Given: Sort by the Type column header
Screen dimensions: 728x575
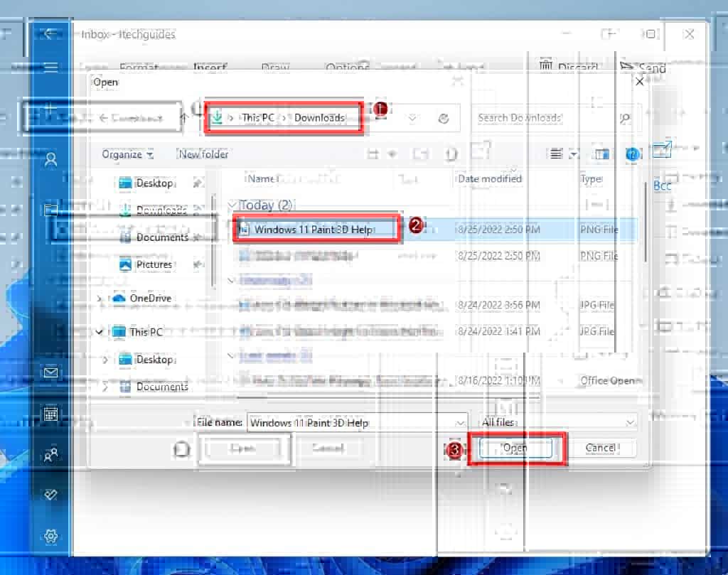Looking at the screenshot, I should 591,178.
